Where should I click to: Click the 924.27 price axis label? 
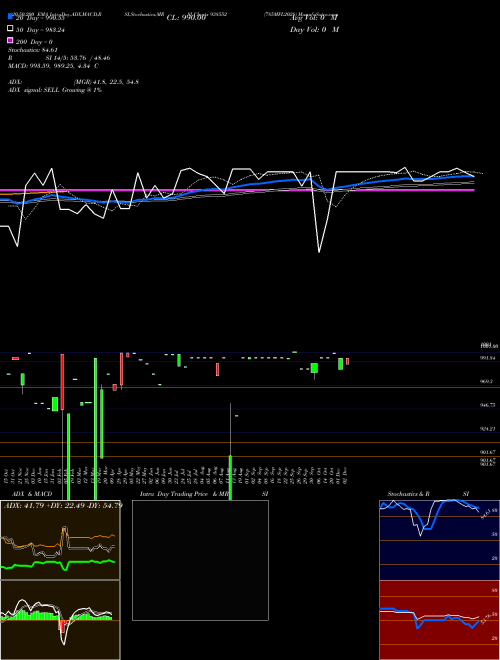(x=487, y=428)
